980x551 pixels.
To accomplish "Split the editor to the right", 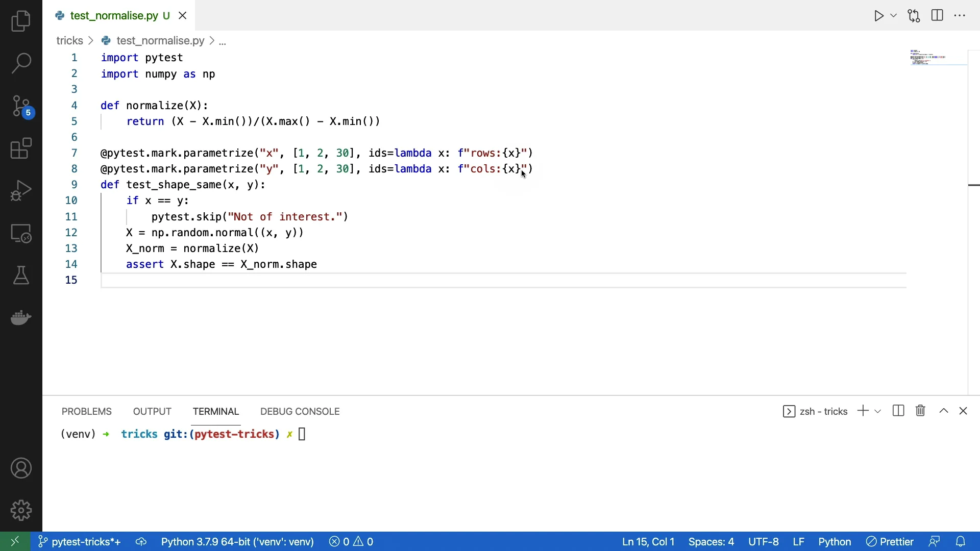I will [x=938, y=16].
